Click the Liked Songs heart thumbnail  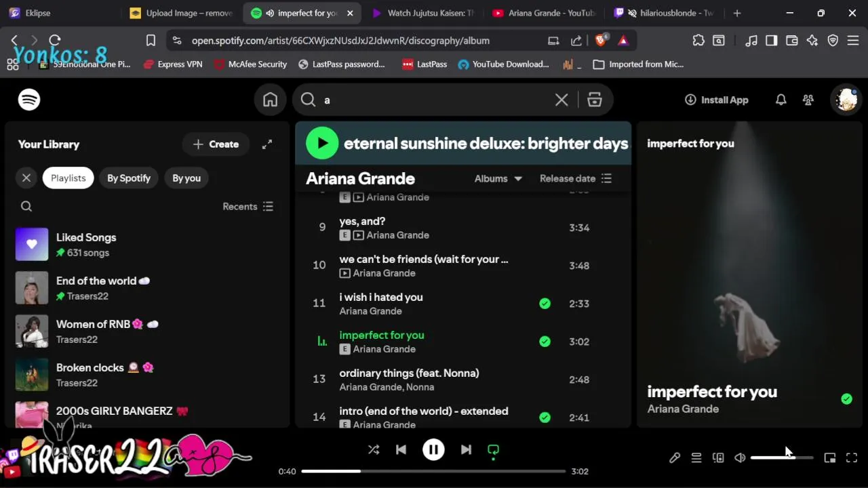coord(32,244)
